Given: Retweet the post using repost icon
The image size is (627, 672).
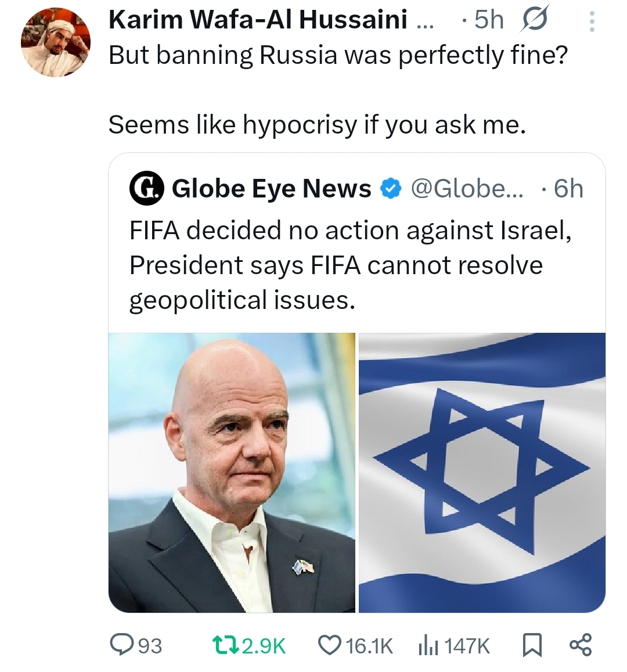Looking at the screenshot, I should point(222,645).
